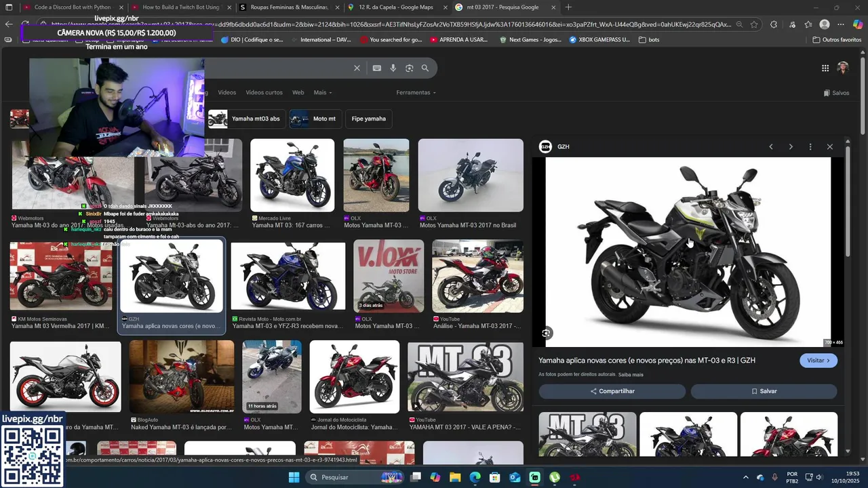Switch to Roupas Femininas & Masculinas tab

pos(289,7)
